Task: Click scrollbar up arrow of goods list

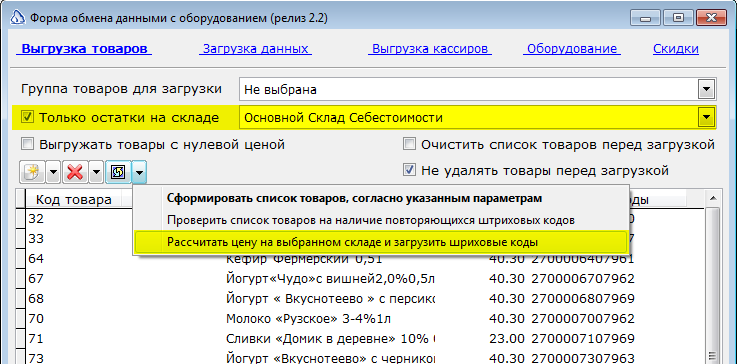Action: pyautogui.click(x=712, y=198)
